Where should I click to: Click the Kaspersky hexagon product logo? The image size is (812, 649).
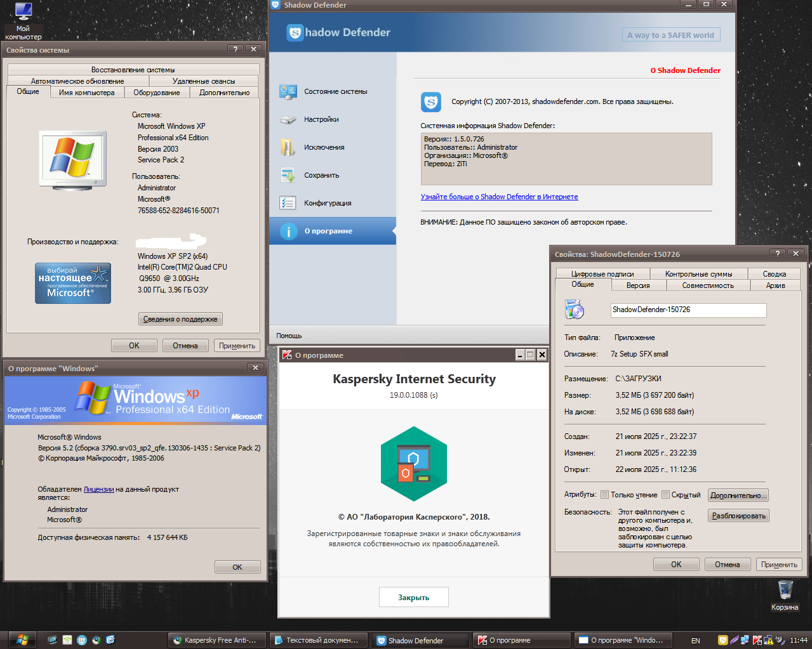point(414,464)
